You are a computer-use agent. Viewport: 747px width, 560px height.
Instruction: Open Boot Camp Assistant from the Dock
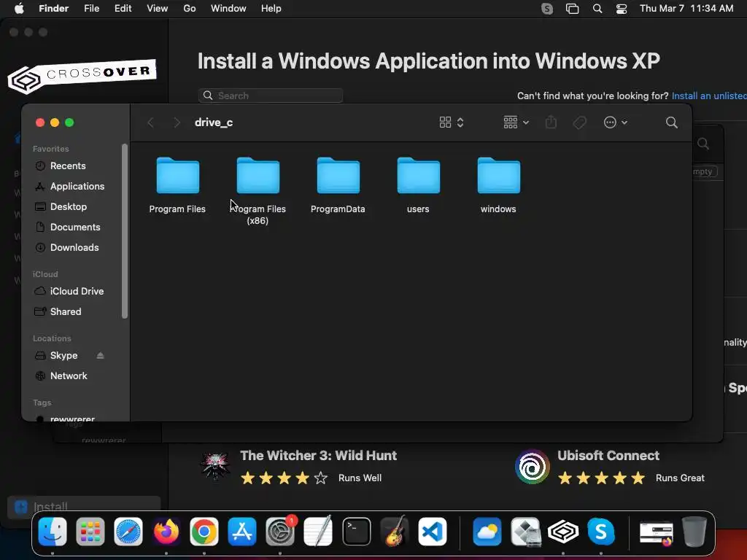coord(525,532)
